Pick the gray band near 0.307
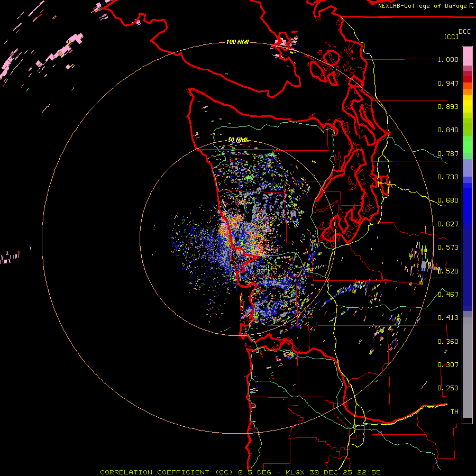Image resolution: width=476 pixels, height=476 pixels. pyautogui.click(x=467, y=368)
